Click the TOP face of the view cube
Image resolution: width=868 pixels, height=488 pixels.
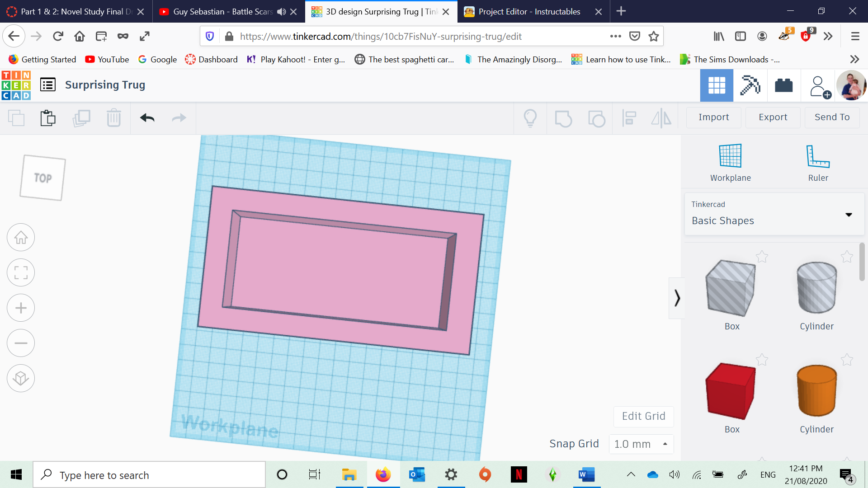coord(43,178)
